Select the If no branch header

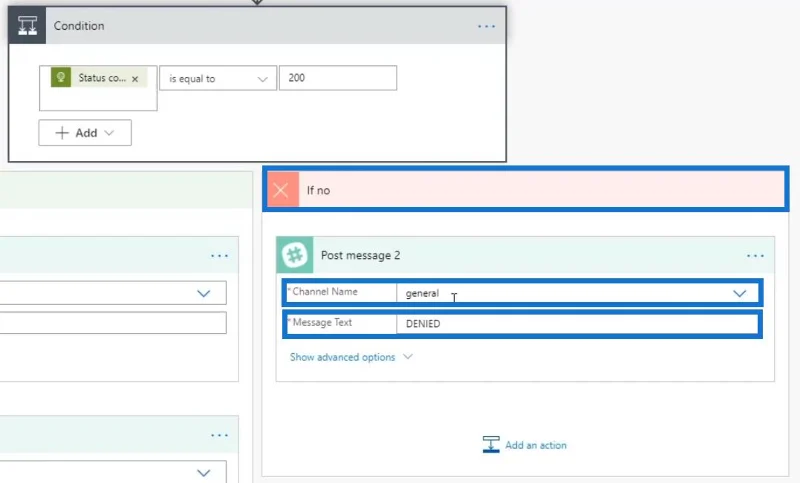pyautogui.click(x=526, y=189)
